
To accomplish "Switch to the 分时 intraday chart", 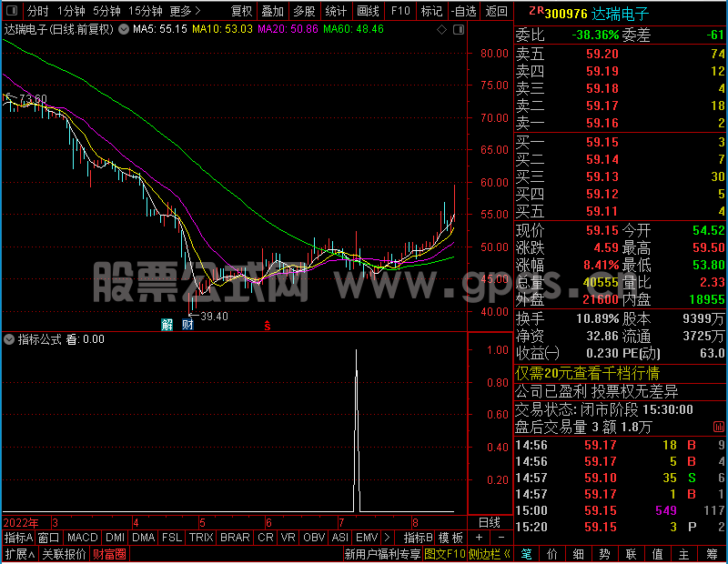I will [x=37, y=11].
